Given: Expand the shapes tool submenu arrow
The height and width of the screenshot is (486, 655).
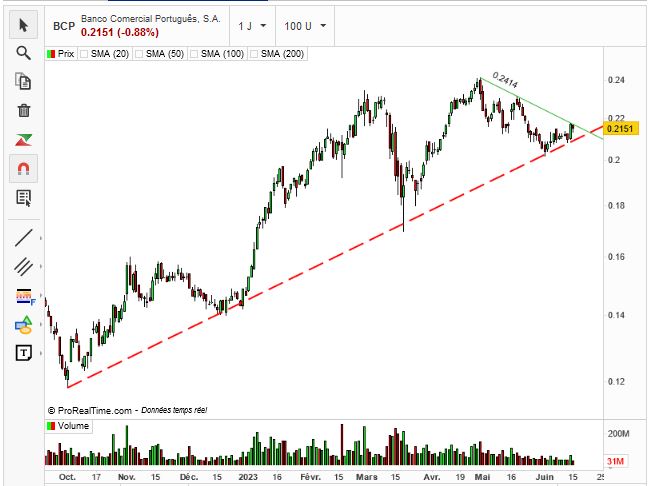Looking at the screenshot, I should pyautogui.click(x=41, y=324).
